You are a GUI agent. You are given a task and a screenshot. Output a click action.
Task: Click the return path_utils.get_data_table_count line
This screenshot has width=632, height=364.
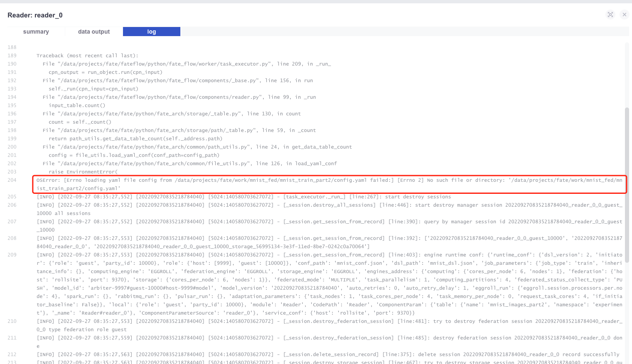tap(135, 139)
